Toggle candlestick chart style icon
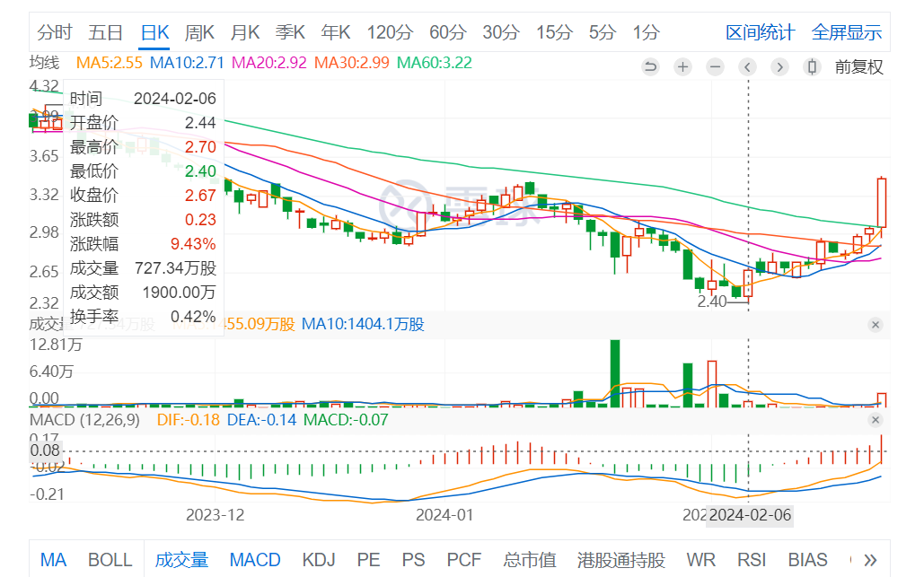 tap(812, 66)
